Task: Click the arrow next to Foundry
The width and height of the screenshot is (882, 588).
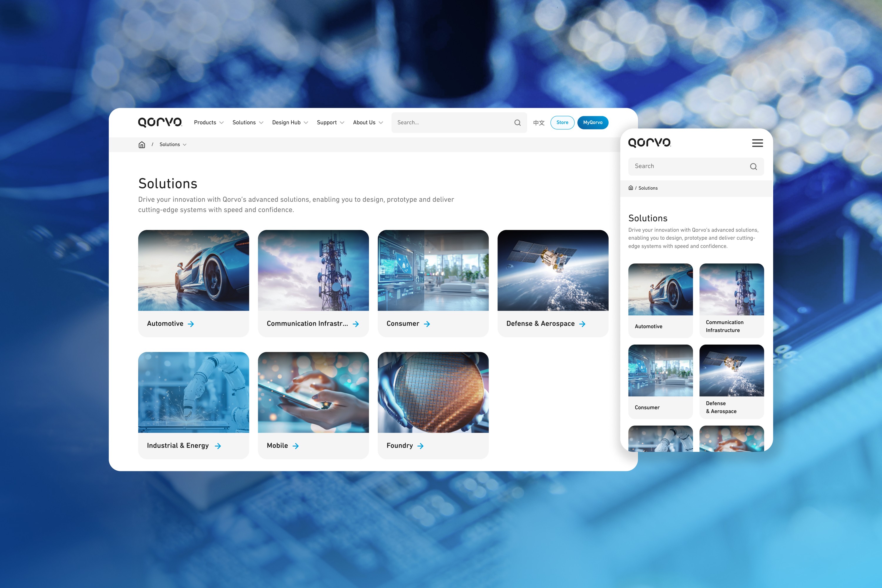Action: [x=420, y=446]
